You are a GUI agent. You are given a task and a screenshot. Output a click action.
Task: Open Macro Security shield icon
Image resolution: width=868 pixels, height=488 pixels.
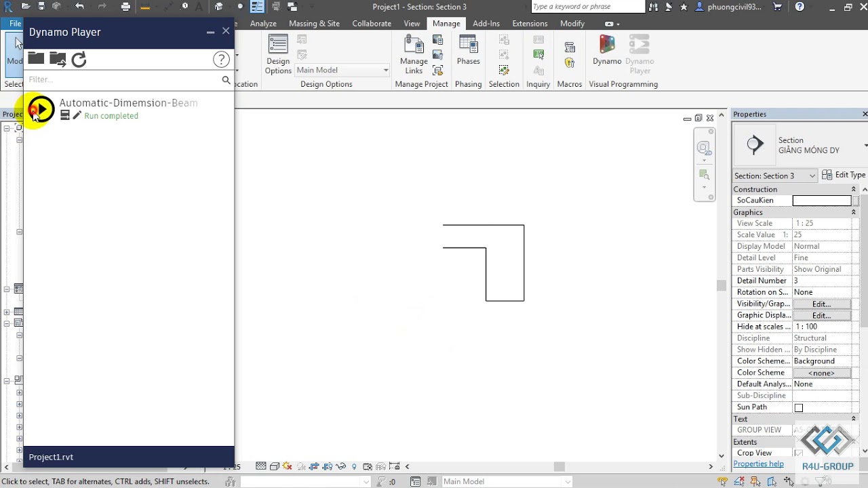coord(570,62)
